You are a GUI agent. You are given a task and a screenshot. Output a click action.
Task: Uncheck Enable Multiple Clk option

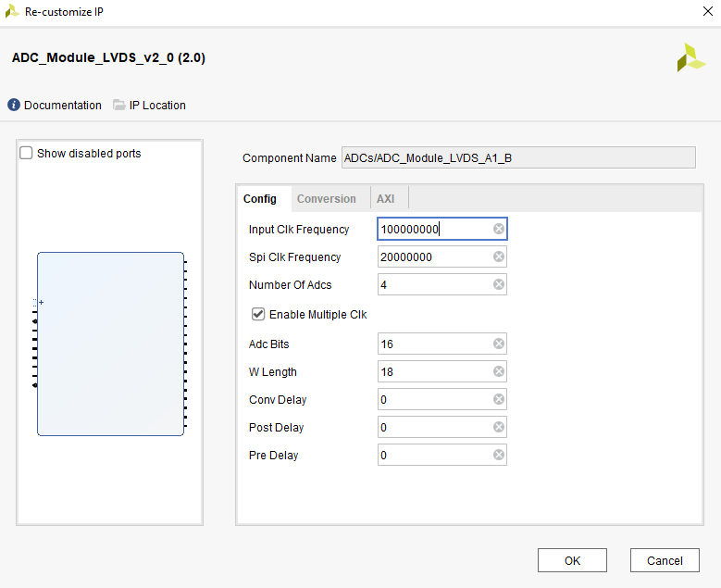tap(258, 314)
